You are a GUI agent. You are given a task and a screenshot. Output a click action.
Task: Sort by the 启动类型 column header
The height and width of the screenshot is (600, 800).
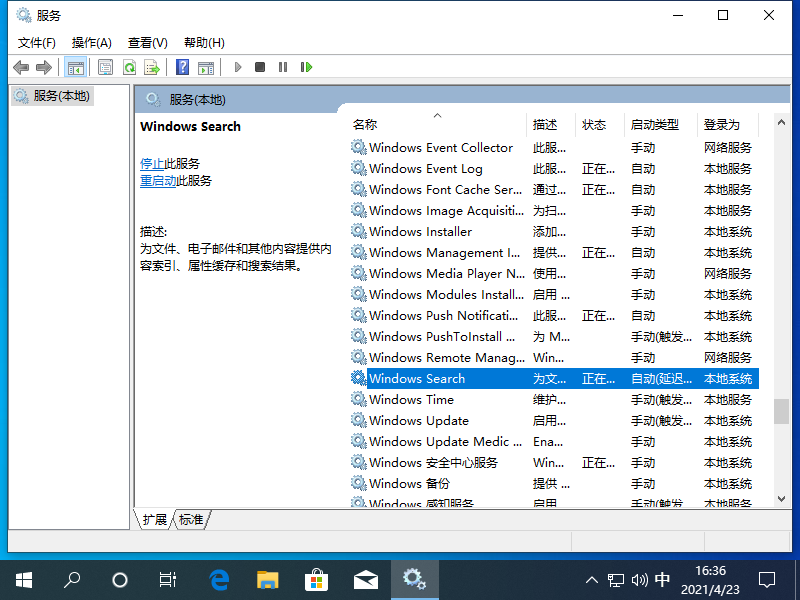pyautogui.click(x=655, y=125)
